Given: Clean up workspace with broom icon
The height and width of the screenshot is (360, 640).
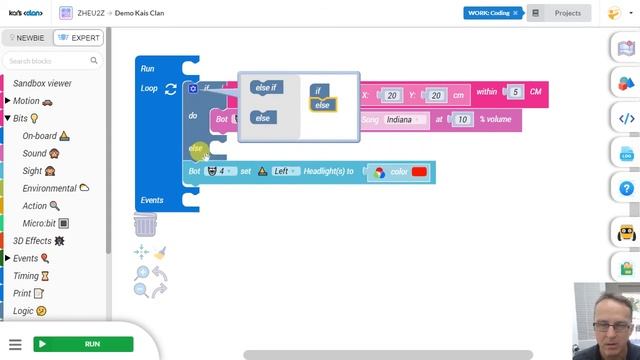Looking at the screenshot, I should pos(160,253).
